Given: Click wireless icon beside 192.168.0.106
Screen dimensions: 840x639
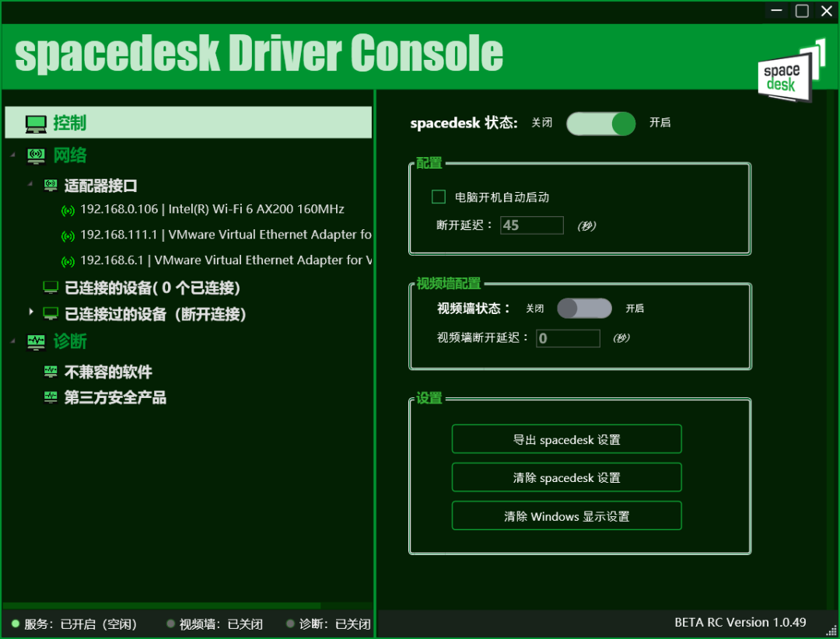Looking at the screenshot, I should coord(68,211).
